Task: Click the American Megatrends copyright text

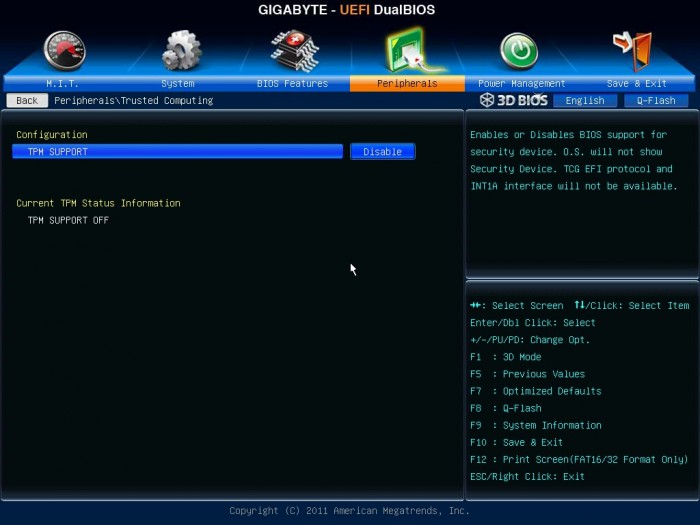Action: tap(350, 510)
